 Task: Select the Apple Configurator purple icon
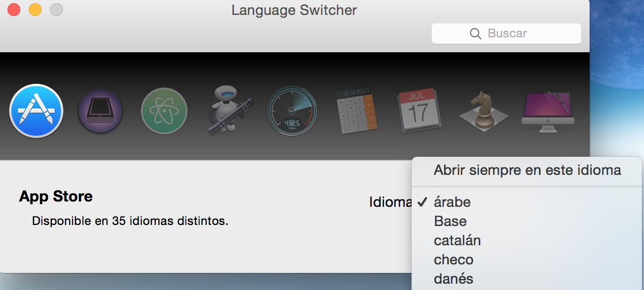click(100, 112)
